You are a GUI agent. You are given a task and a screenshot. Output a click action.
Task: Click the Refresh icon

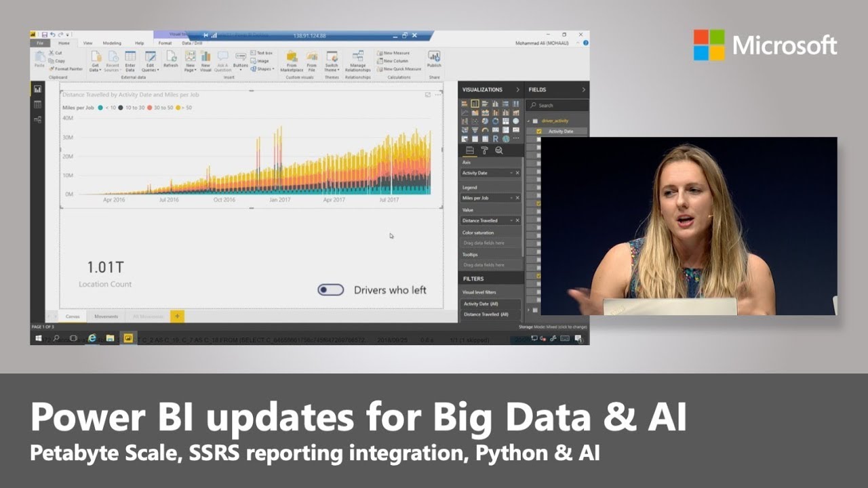(x=171, y=57)
